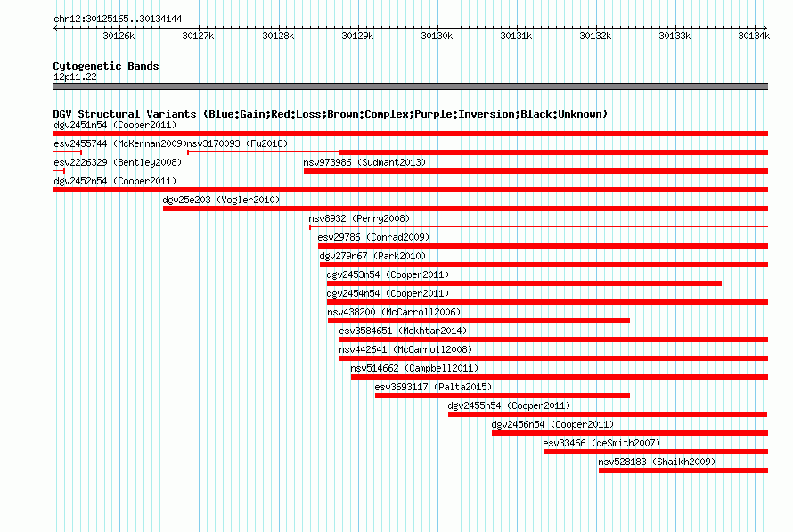Click the red bar under esv33466
Screen dimensions: 793x532
[x=656, y=452]
